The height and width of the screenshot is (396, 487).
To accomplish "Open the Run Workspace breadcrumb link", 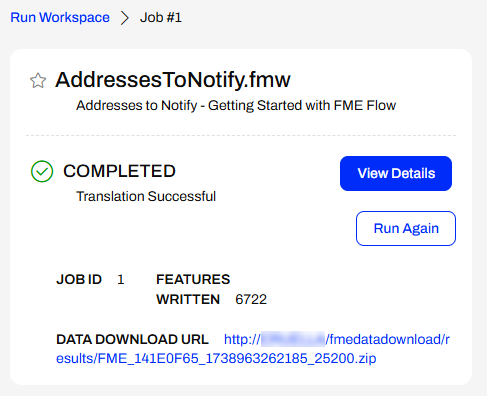I will point(60,17).
